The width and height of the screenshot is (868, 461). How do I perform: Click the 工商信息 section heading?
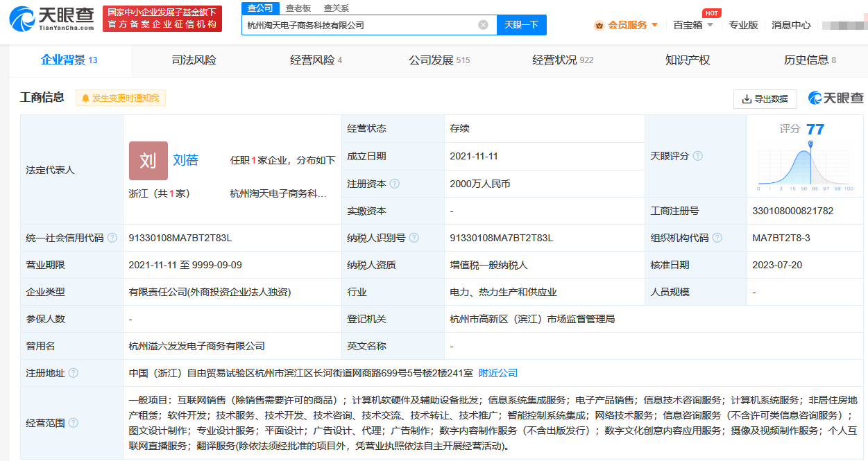pos(42,98)
